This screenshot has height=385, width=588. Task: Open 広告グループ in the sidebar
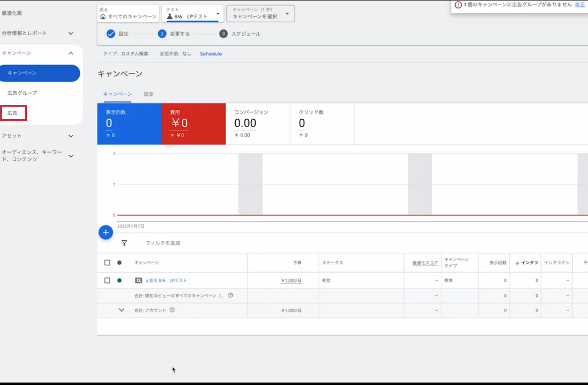pyautogui.click(x=22, y=93)
